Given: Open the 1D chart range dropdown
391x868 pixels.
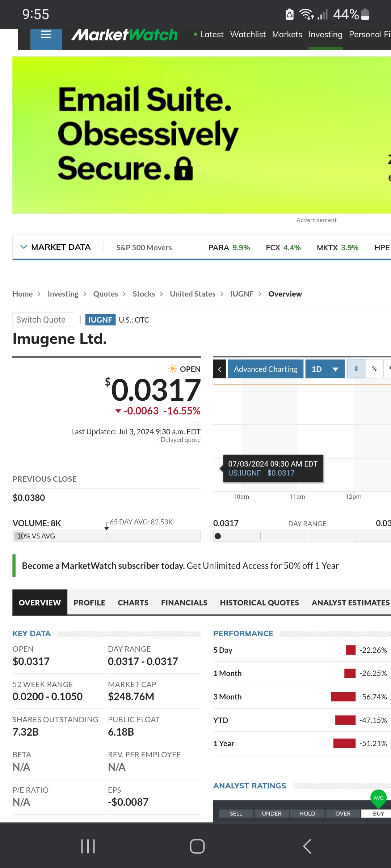Looking at the screenshot, I should click(325, 369).
